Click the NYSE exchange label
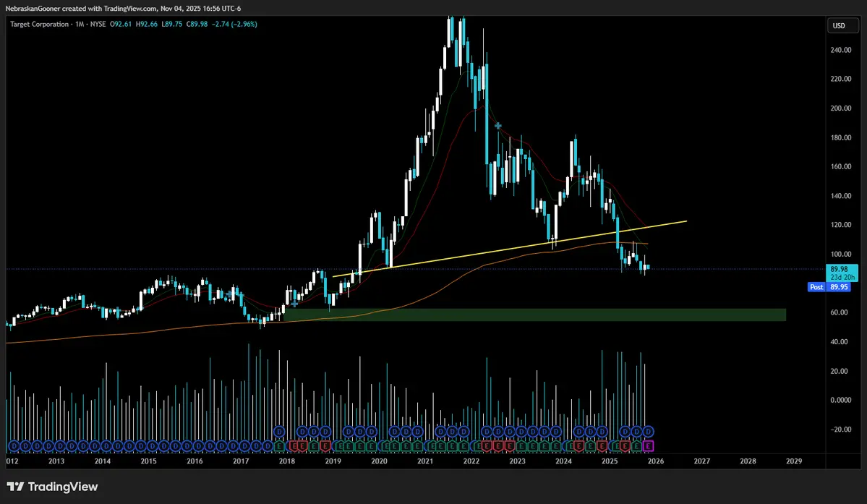 coord(98,25)
